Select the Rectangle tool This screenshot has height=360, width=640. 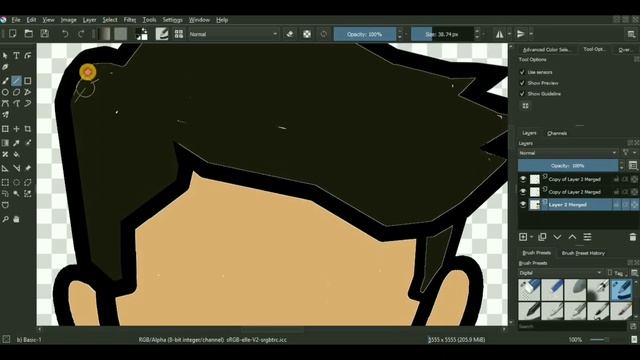click(28, 81)
